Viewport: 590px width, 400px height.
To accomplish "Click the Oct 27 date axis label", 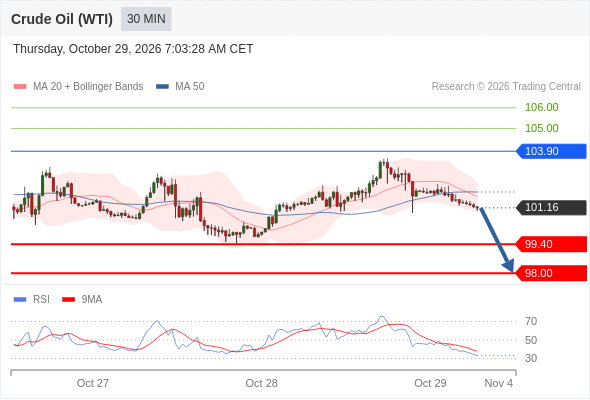I will (93, 383).
